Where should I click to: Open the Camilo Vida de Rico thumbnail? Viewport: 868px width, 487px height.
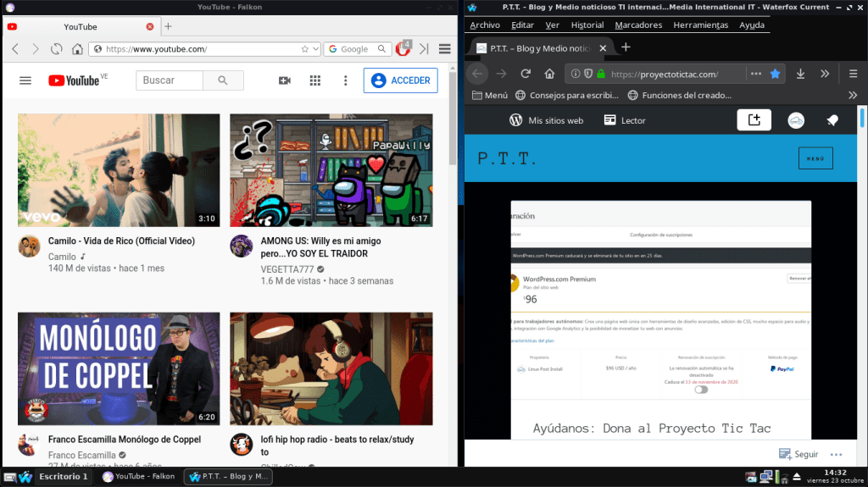[x=119, y=169]
